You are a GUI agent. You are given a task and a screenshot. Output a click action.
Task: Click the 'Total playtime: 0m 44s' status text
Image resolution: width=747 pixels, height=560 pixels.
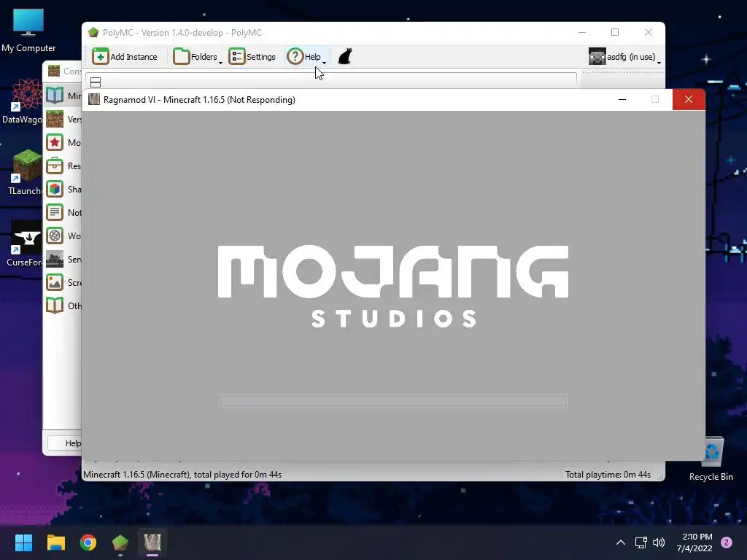pyautogui.click(x=608, y=475)
